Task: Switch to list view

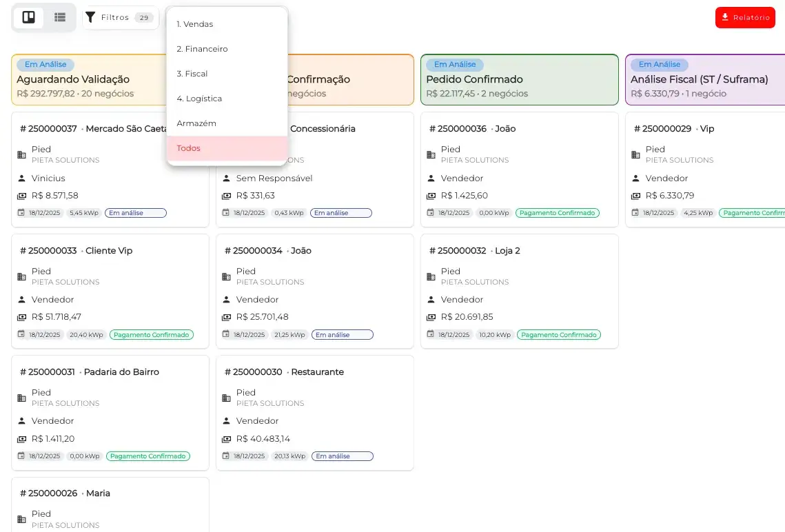Action: click(60, 17)
